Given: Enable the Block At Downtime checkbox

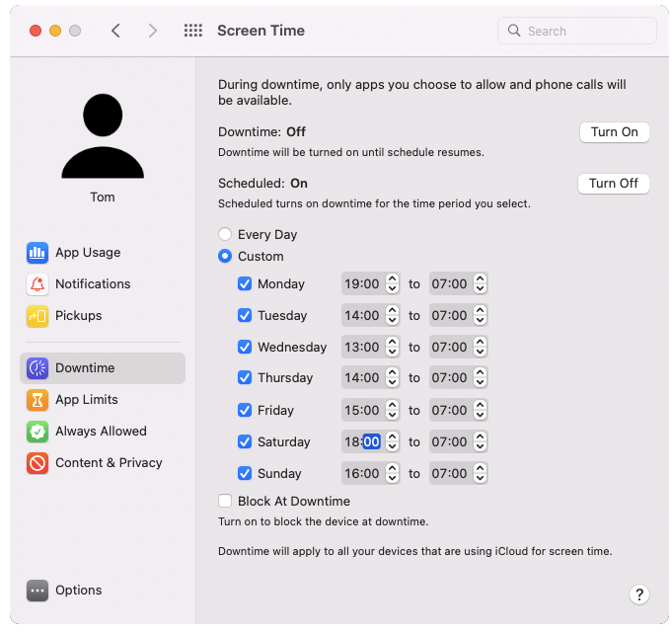Looking at the screenshot, I should point(225,501).
